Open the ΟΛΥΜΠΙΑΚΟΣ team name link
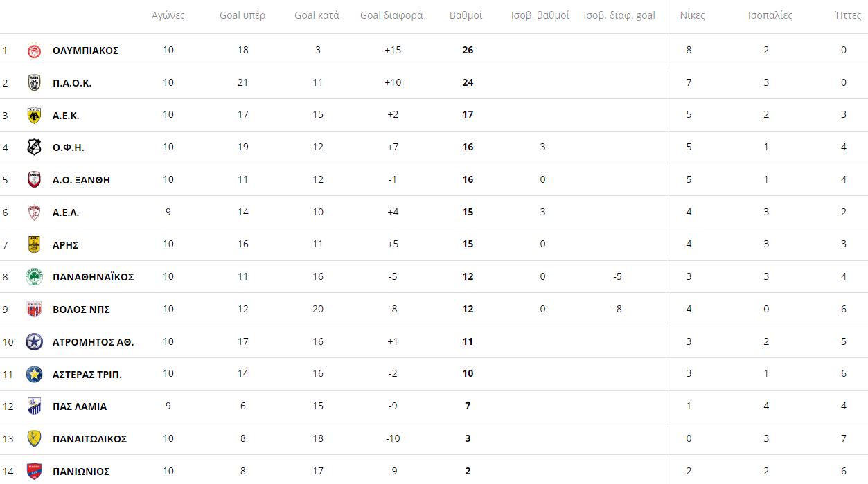 pyautogui.click(x=86, y=51)
